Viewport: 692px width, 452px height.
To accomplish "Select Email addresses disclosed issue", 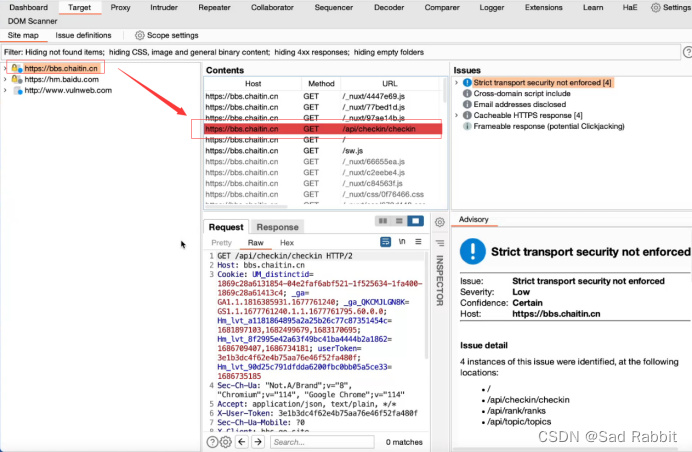I will pos(519,105).
